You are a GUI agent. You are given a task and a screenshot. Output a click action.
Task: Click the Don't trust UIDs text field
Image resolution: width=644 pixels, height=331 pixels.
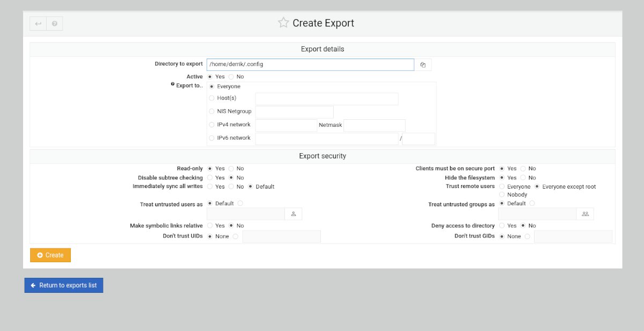pyautogui.click(x=282, y=236)
